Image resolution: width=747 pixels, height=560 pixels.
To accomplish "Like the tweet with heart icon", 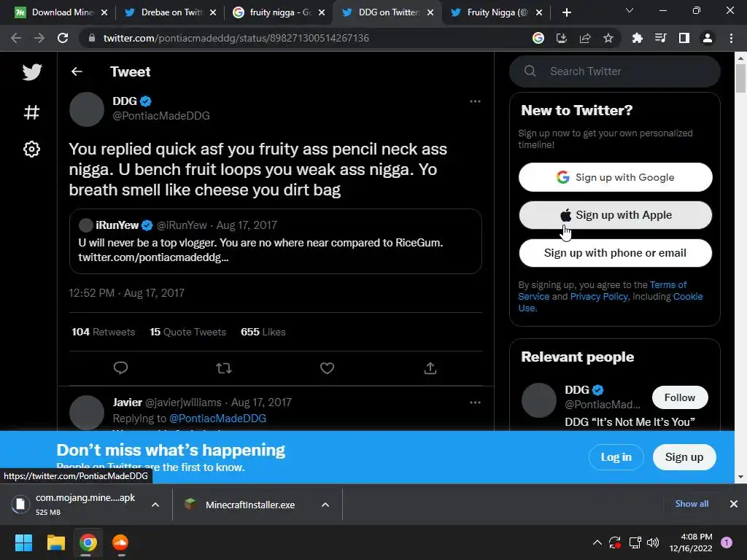I will tap(327, 368).
